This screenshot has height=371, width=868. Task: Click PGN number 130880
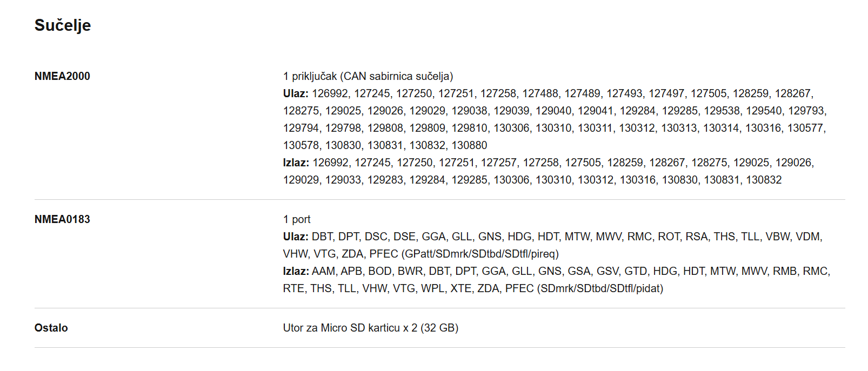[x=469, y=145]
